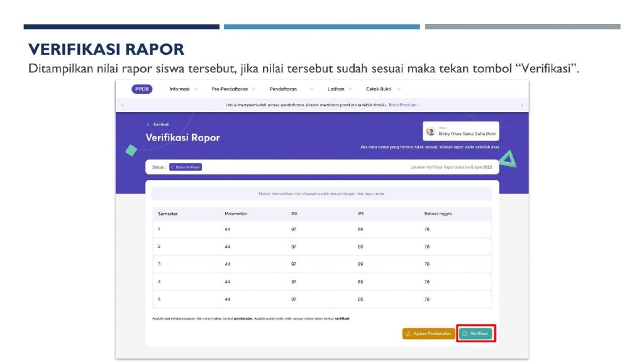Open the Baca Panduan link
Screen dimensions: 644x363
(x=403, y=105)
